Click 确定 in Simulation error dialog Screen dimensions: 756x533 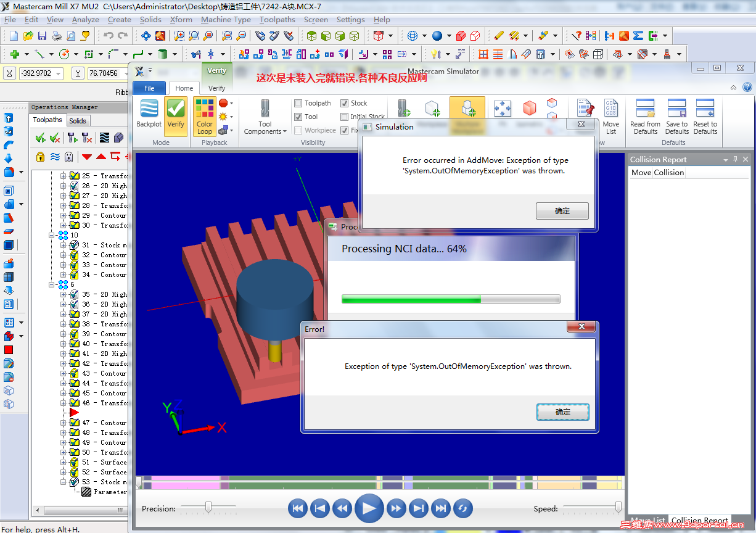(x=562, y=210)
